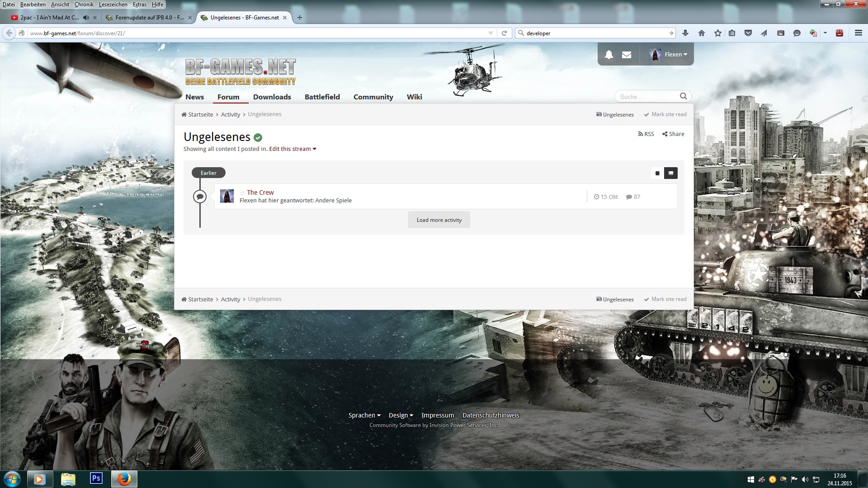Show bookmarks list icon

[x=732, y=33]
